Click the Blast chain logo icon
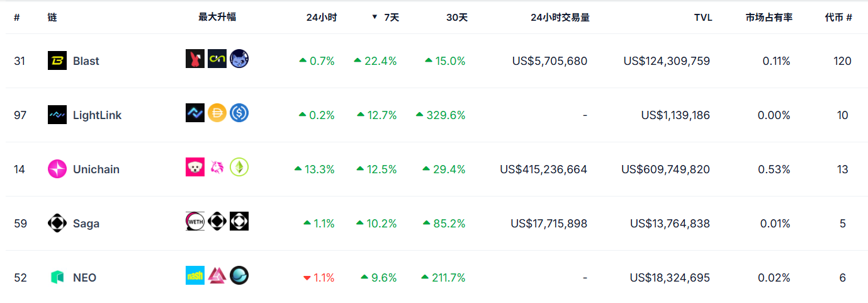 (x=57, y=61)
